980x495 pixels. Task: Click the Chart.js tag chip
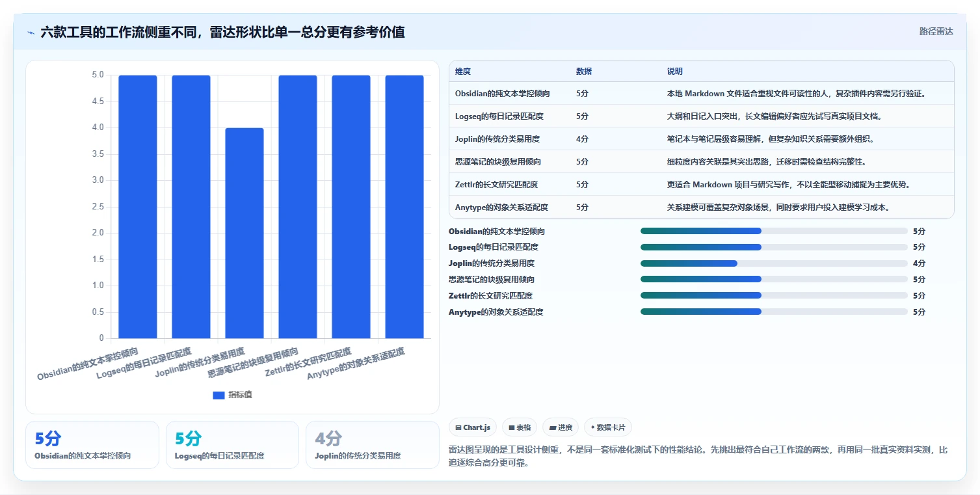click(473, 427)
